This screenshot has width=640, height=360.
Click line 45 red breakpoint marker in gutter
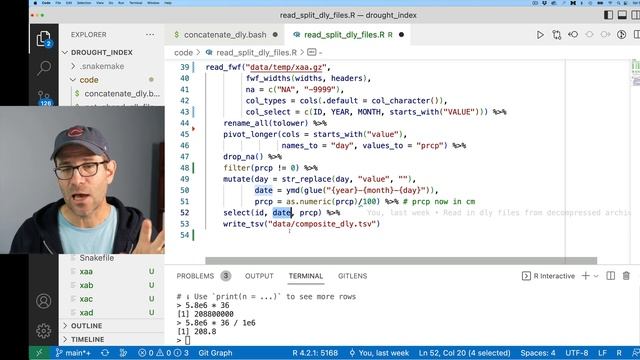click(x=193, y=129)
